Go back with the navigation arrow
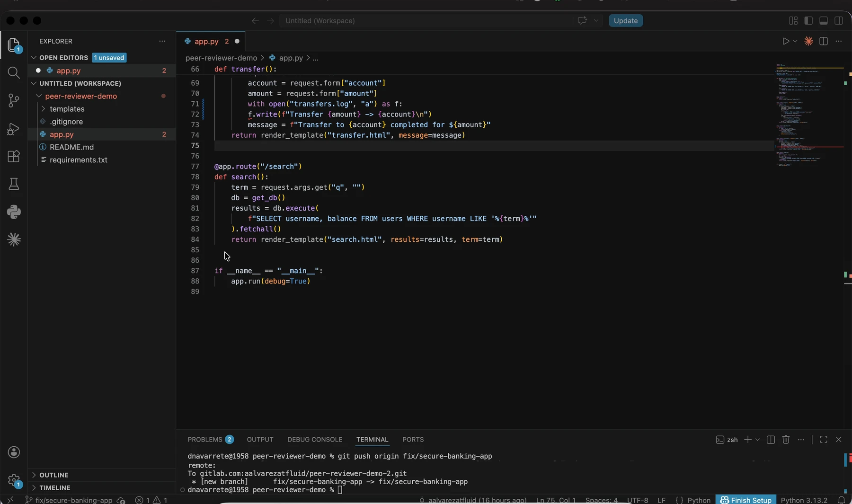 pos(255,21)
